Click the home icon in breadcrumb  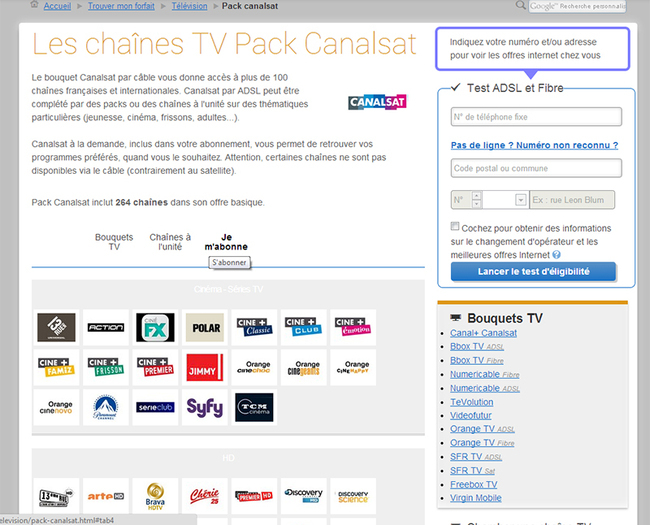coord(34,5)
